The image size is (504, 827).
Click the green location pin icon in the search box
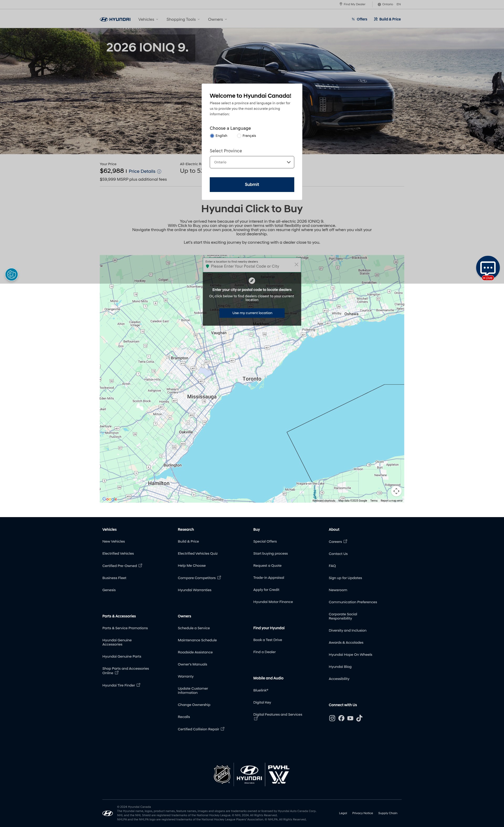207,266
